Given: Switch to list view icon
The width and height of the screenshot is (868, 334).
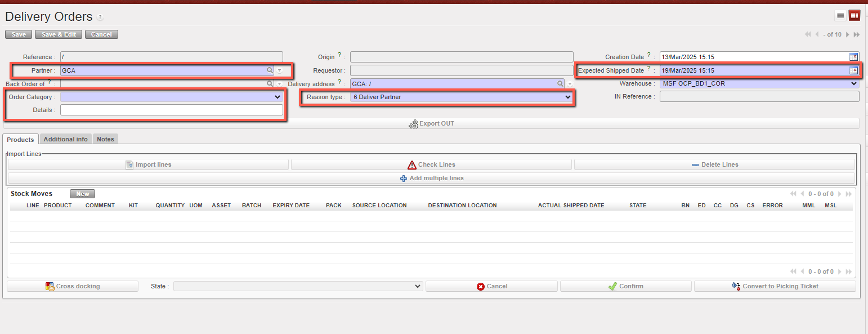Looking at the screenshot, I should click(840, 16).
